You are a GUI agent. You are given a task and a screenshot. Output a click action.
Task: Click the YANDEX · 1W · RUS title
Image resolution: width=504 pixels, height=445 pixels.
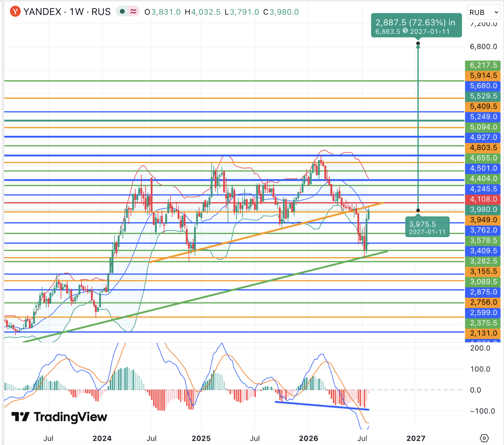click(67, 12)
